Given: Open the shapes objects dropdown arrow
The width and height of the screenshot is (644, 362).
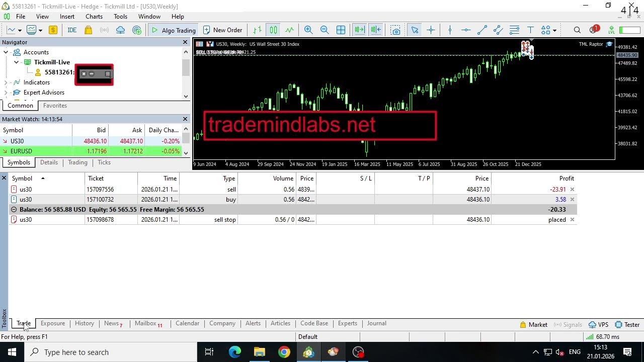Looking at the screenshot, I should coord(554,30).
